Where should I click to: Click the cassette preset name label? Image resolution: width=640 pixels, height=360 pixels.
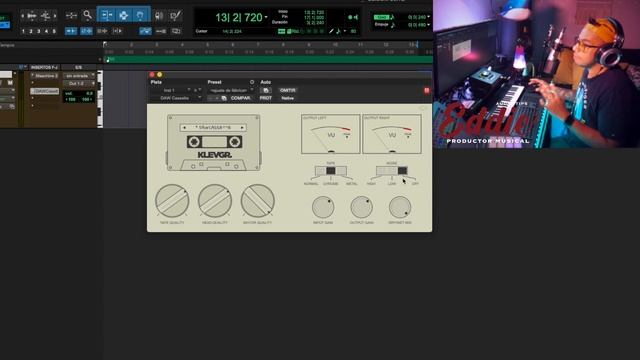coord(213,128)
